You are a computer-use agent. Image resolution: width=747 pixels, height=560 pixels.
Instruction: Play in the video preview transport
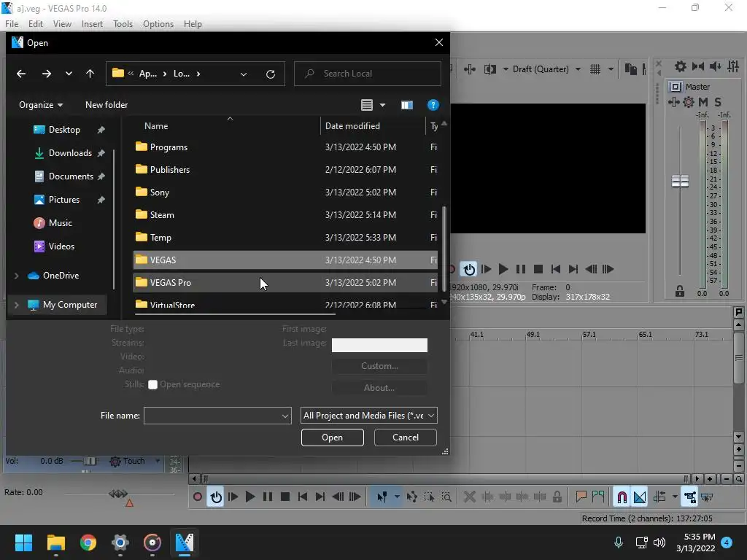(503, 270)
